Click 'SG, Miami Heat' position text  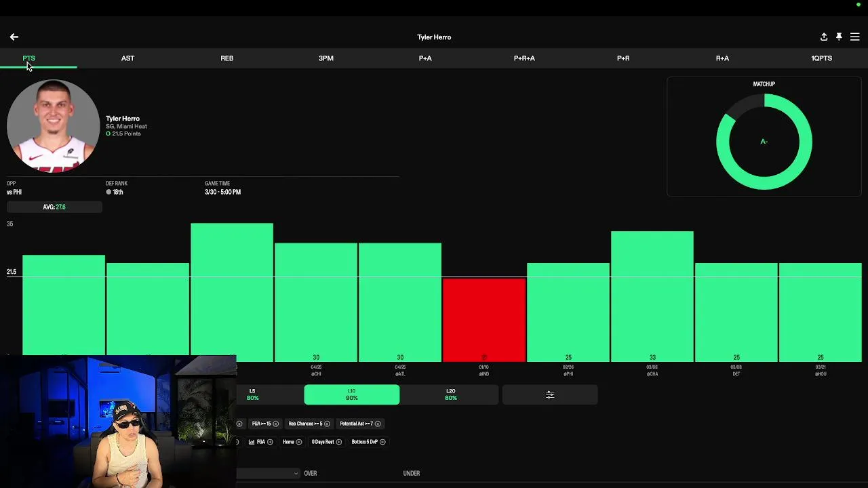coord(126,126)
